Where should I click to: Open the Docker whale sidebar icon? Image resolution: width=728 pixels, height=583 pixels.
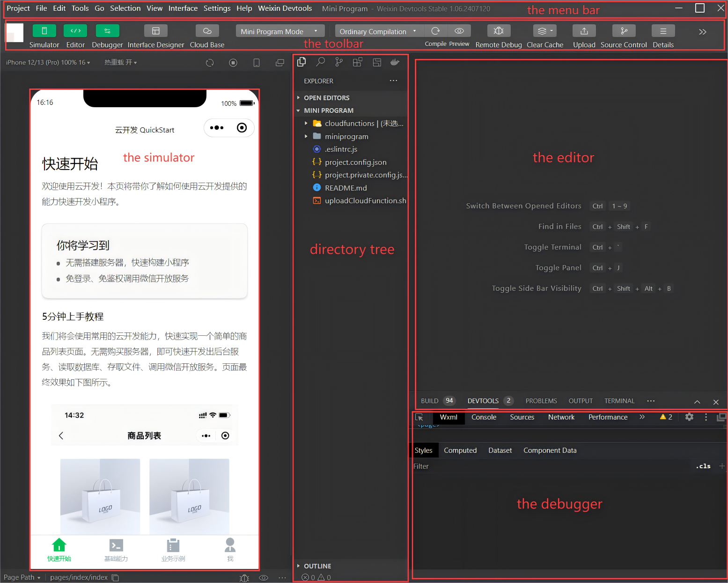pos(395,62)
